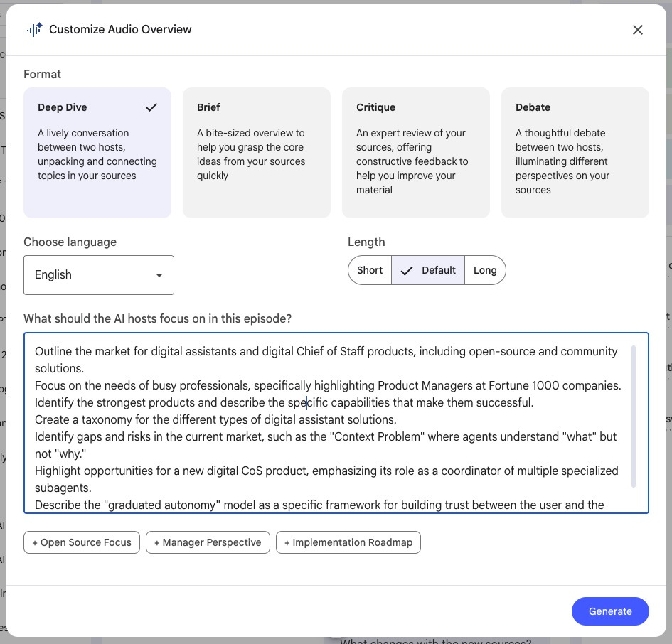Click the language dropdown arrow
672x644 pixels.
159,275
